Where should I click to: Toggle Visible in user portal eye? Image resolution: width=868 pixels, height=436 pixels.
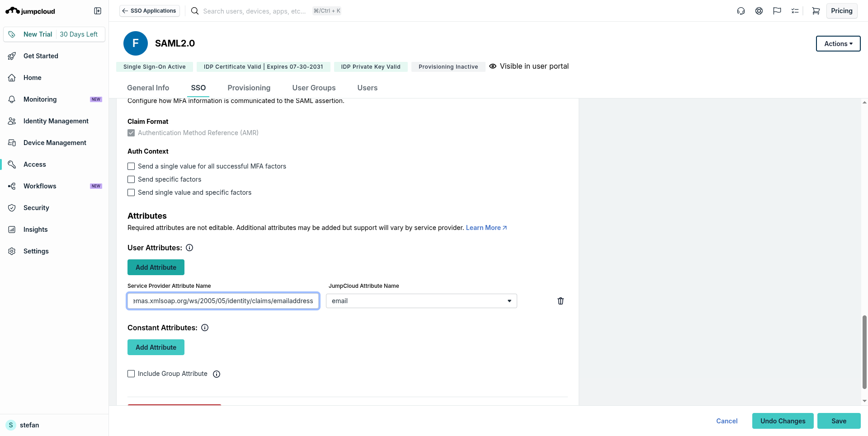coord(493,66)
